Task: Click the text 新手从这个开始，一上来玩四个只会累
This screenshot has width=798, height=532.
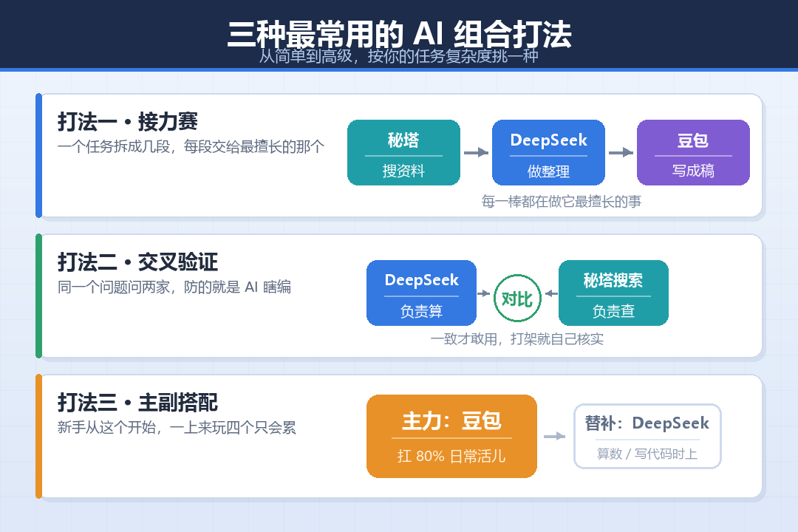Action: point(177,427)
